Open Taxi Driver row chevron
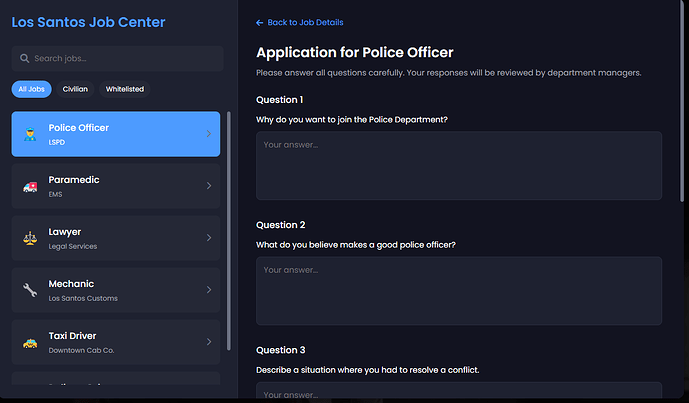 point(209,341)
